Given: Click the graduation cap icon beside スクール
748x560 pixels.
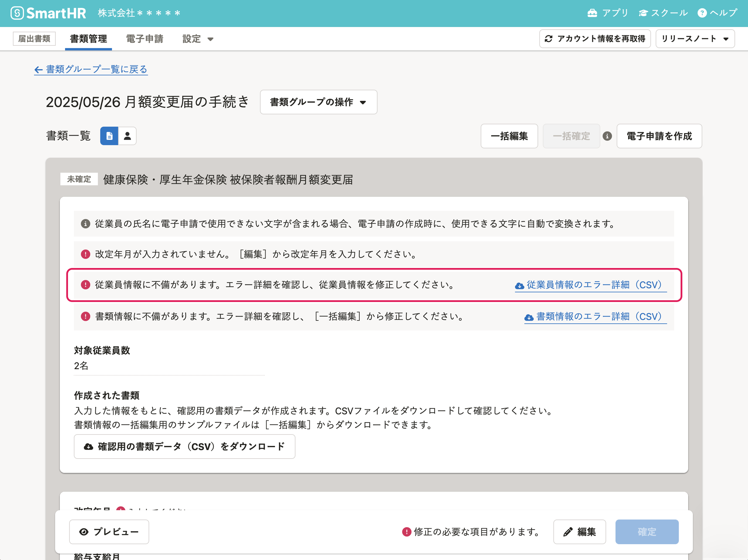Looking at the screenshot, I should (644, 13).
